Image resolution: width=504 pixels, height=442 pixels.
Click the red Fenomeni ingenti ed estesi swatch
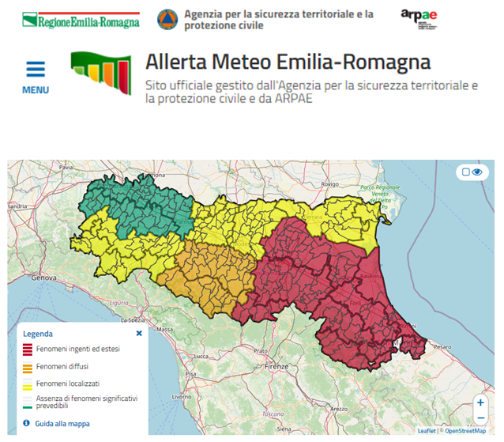tap(27, 349)
